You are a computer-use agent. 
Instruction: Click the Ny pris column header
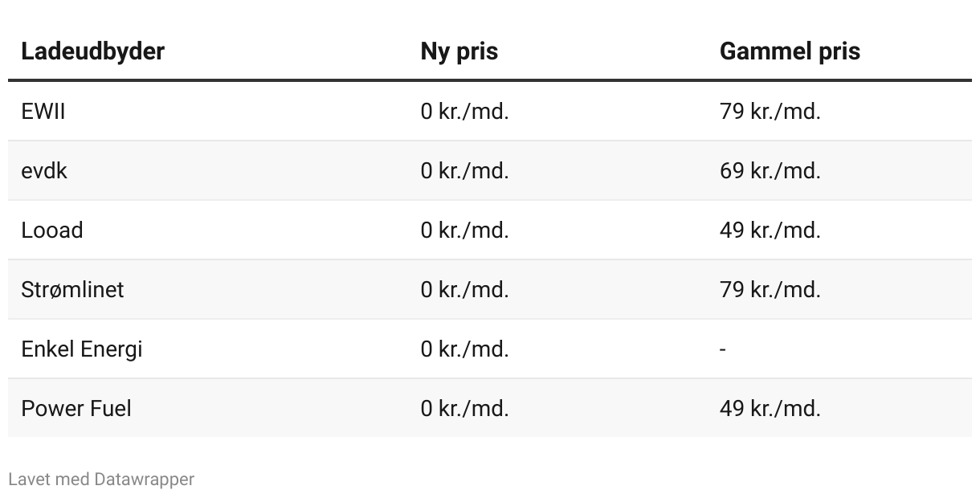[x=459, y=51]
